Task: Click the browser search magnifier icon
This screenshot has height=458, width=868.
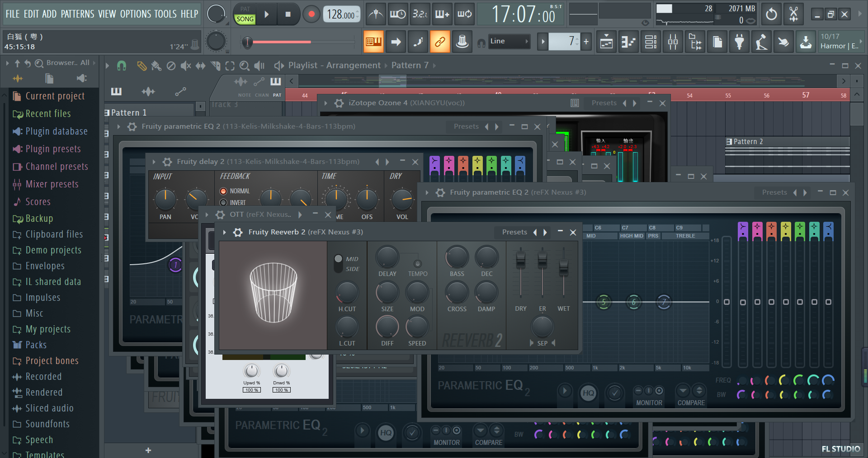Action: [39, 63]
